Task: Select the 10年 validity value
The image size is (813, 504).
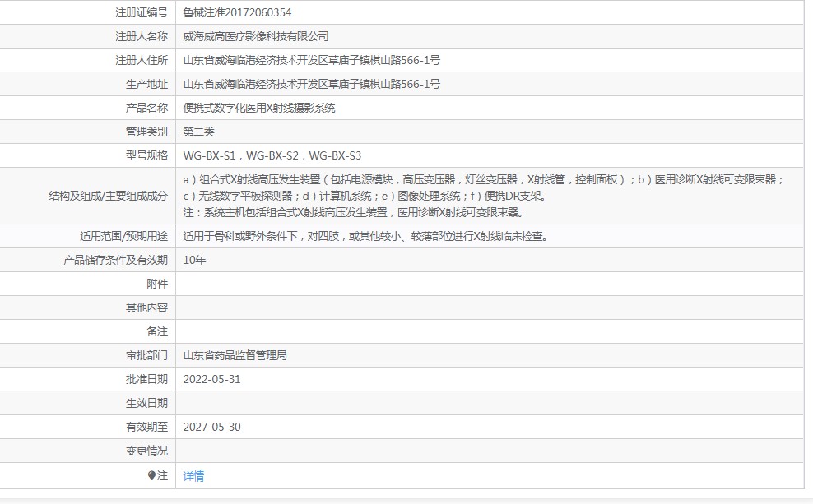Action: coord(194,260)
